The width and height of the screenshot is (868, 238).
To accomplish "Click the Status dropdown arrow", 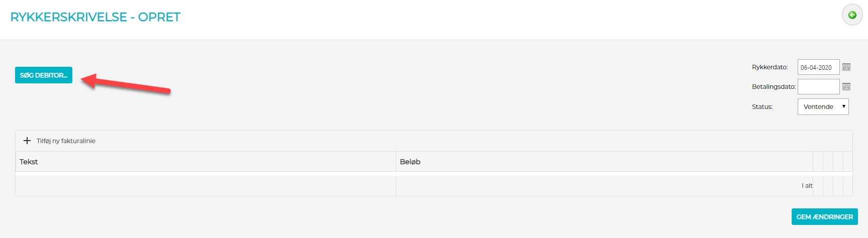I will click(844, 106).
